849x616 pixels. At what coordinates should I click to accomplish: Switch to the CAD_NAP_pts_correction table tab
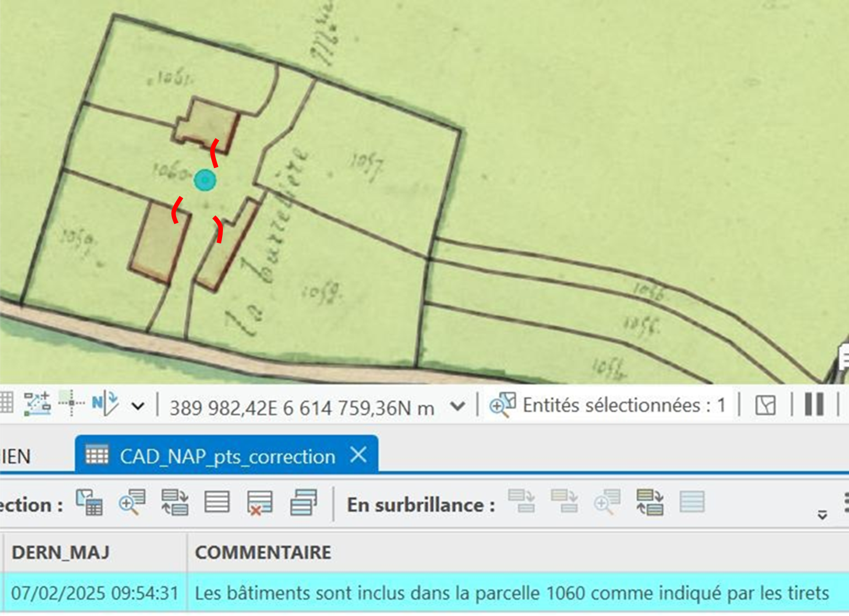(227, 457)
